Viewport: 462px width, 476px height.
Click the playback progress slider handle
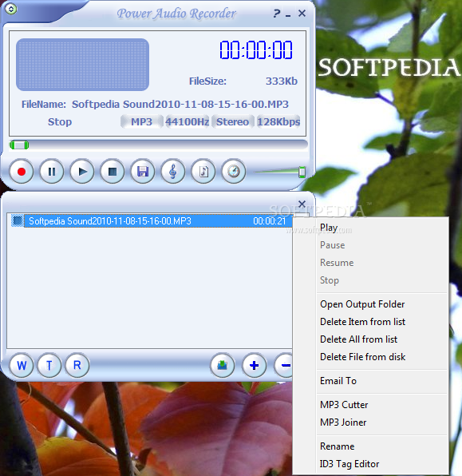(19, 145)
